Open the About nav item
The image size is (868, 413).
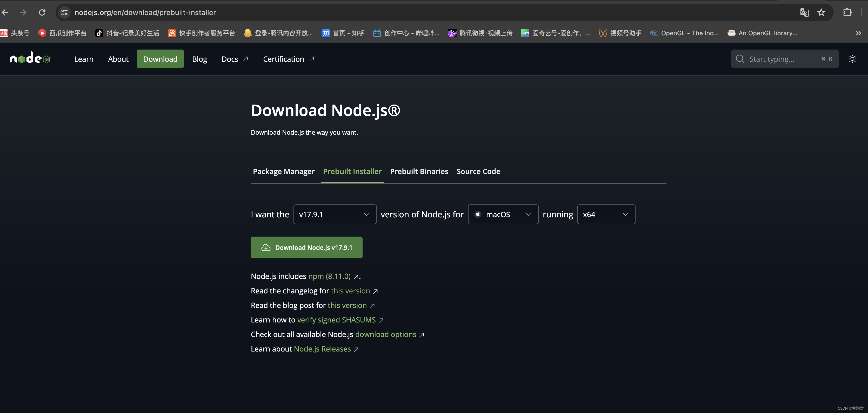pyautogui.click(x=118, y=59)
